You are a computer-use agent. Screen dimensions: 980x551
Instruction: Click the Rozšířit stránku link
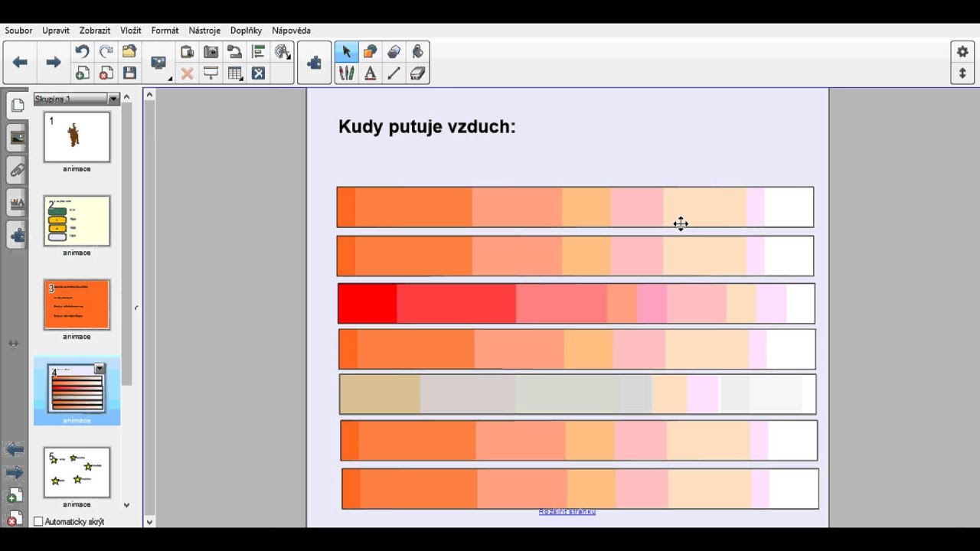567,511
